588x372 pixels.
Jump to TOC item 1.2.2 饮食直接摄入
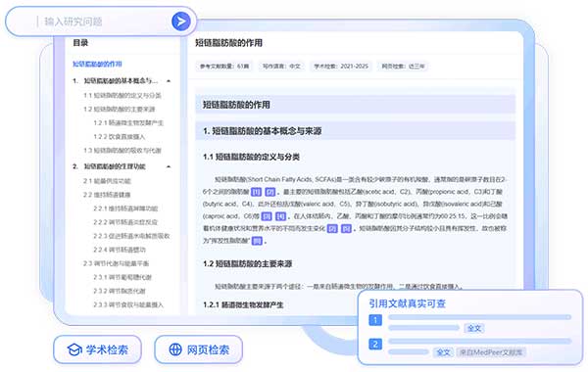(120, 137)
